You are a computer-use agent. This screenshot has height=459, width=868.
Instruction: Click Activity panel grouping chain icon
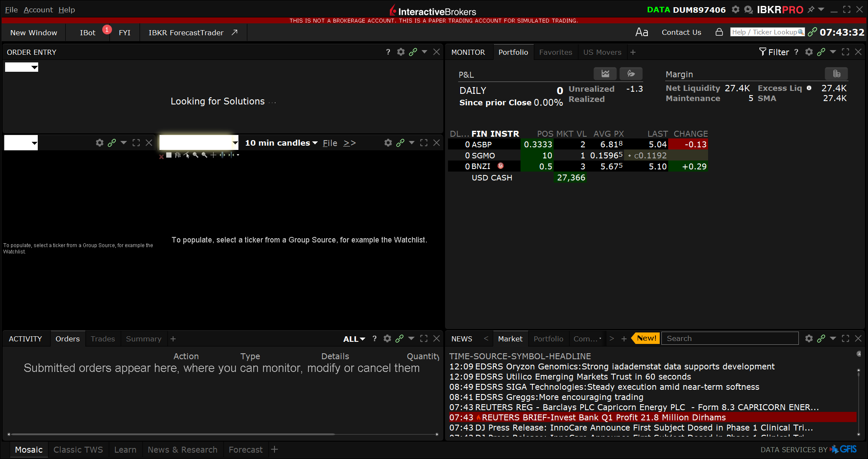[x=399, y=338]
